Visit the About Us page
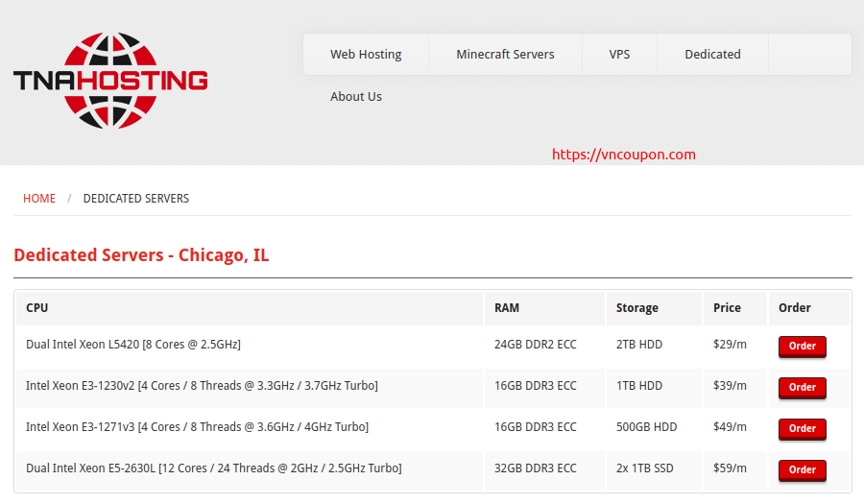This screenshot has height=504, width=864. [x=356, y=97]
